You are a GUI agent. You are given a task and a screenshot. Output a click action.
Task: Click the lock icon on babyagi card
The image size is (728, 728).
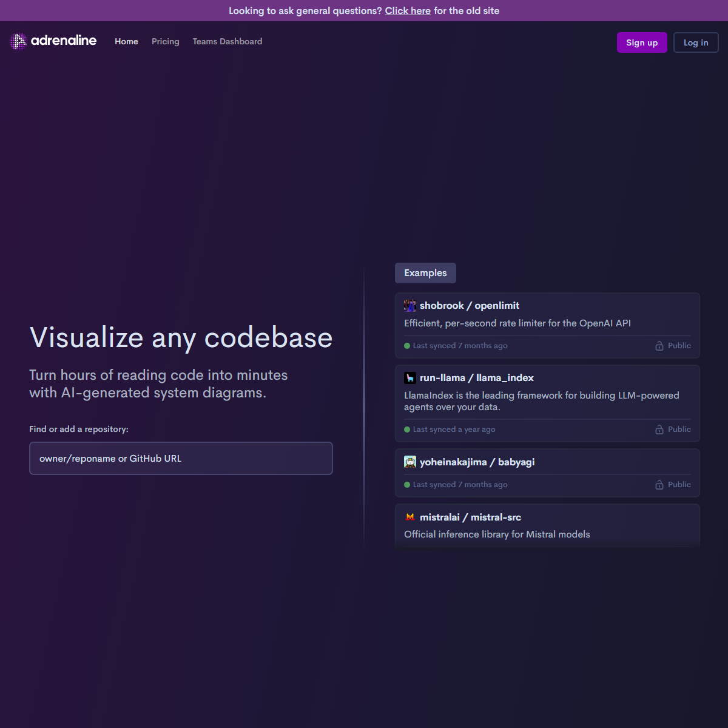point(659,485)
